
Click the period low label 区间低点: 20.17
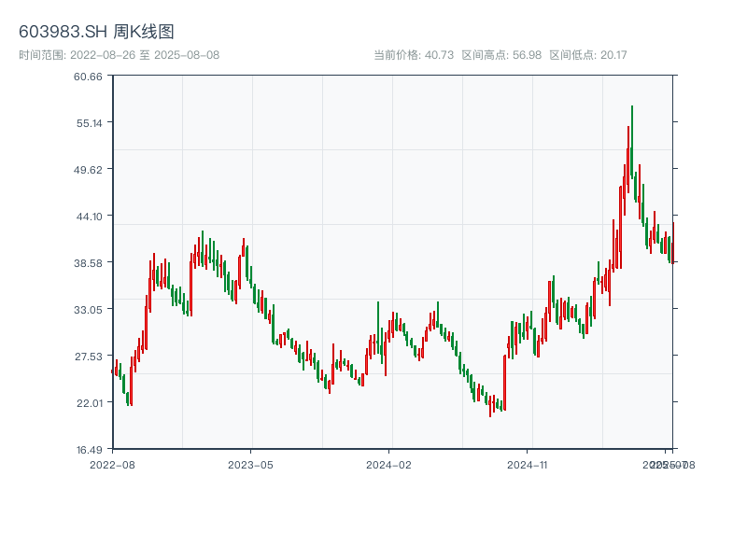coord(588,55)
